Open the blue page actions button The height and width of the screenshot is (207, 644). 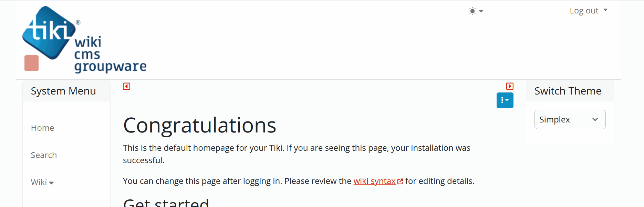tap(505, 100)
